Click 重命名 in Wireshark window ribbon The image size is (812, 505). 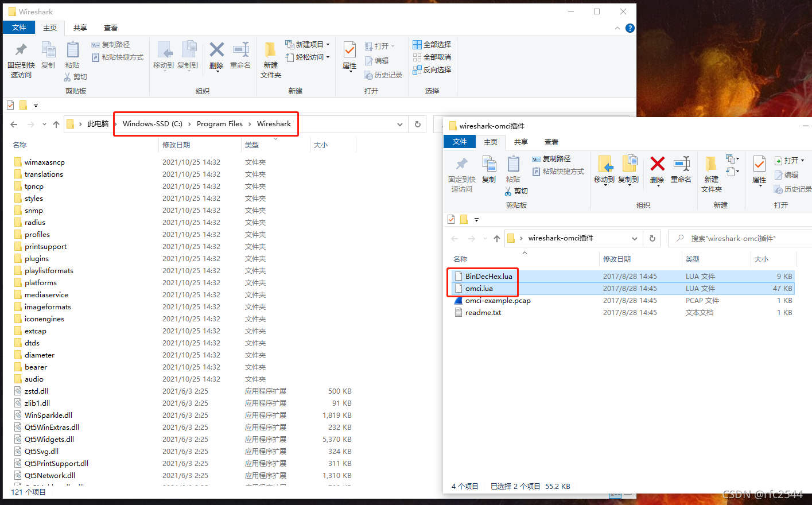click(x=240, y=56)
